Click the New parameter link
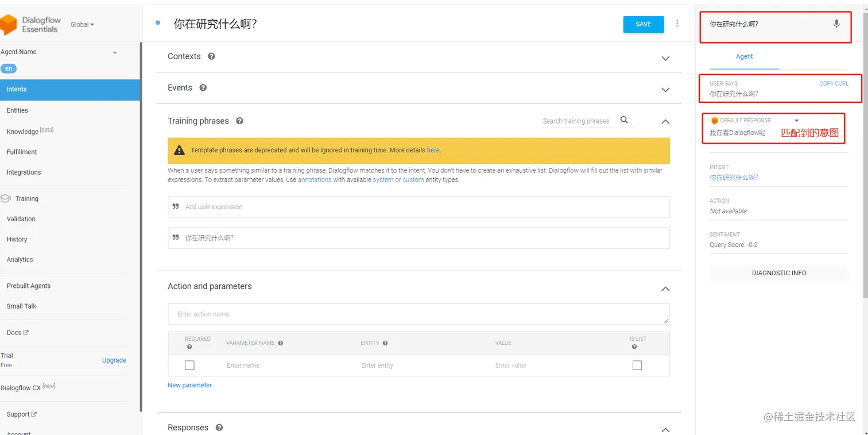 [189, 385]
